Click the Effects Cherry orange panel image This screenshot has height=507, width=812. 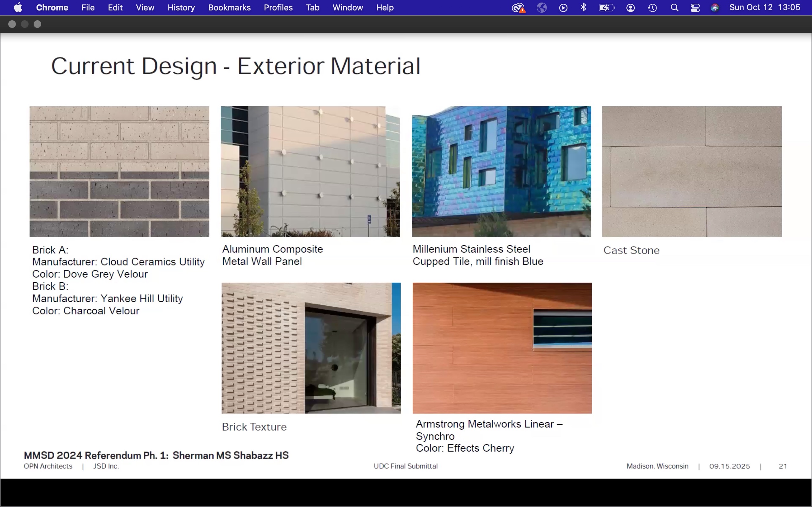tap(502, 348)
